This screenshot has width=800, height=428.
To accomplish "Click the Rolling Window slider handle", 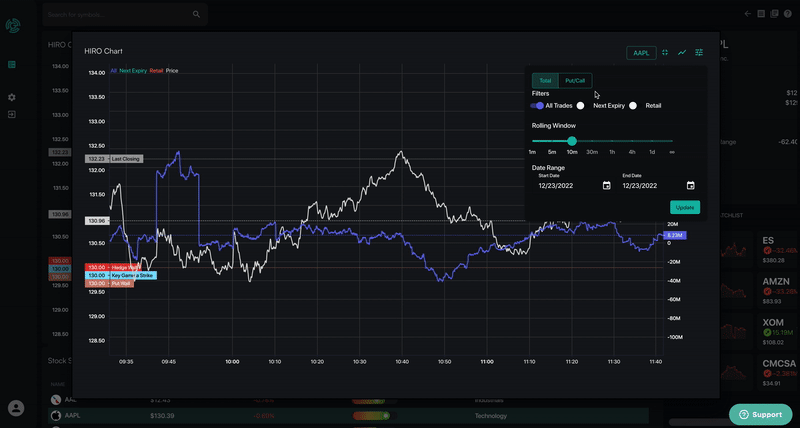I will click(572, 141).
